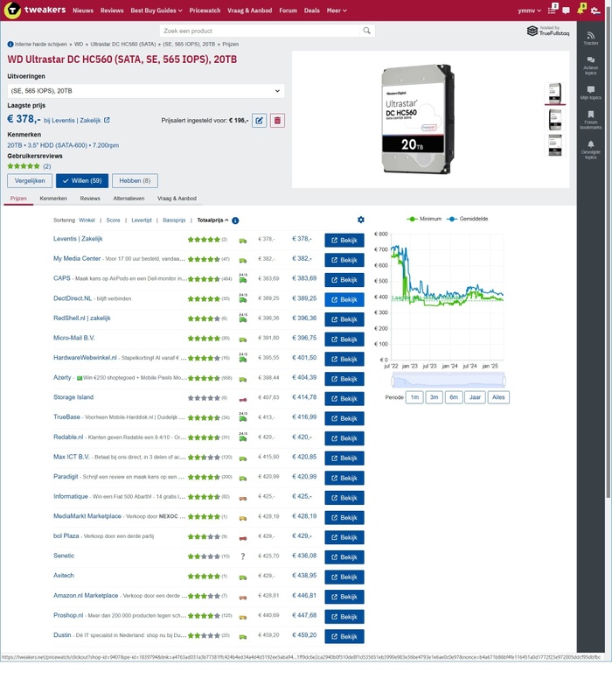
Task: Expand Best Buy Guides menu
Action: click(x=156, y=10)
